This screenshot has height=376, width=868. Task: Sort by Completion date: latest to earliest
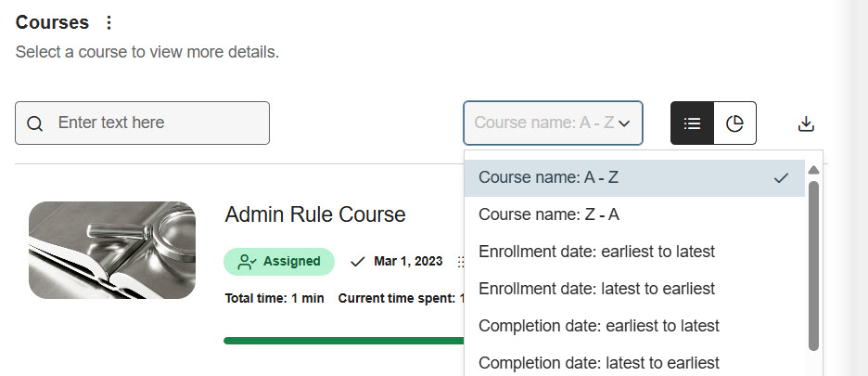(599, 362)
